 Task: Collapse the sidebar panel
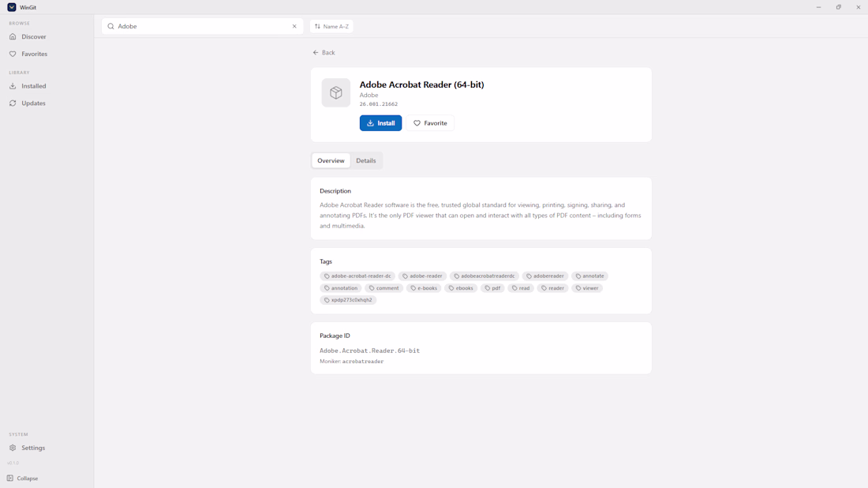[x=23, y=478]
